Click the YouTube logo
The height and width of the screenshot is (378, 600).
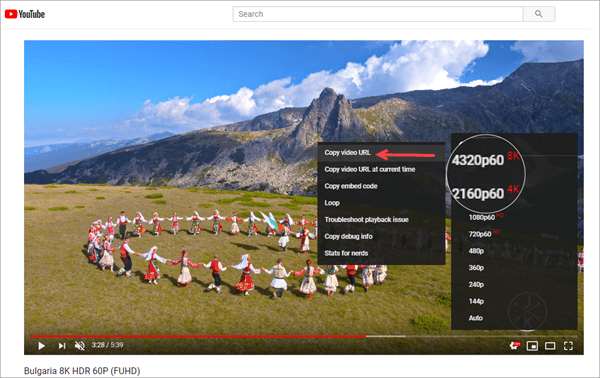tap(25, 14)
